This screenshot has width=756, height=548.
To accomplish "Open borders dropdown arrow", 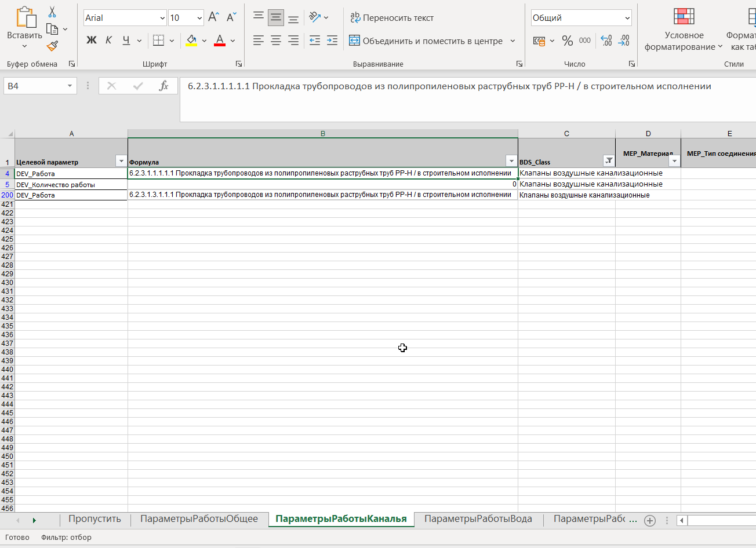I will pos(172,41).
